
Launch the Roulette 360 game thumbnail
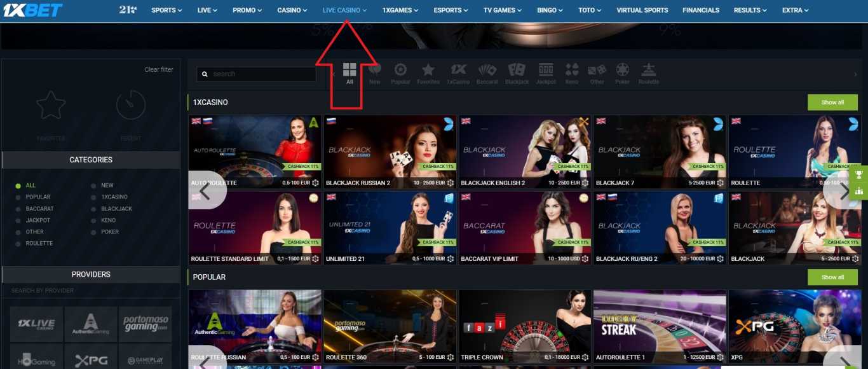390,326
